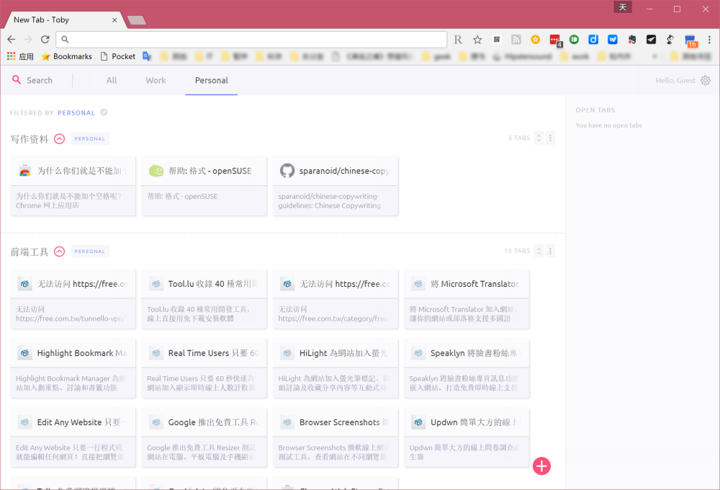Open the Chrome three-dot menu
The height and width of the screenshot is (490, 720).
709,40
